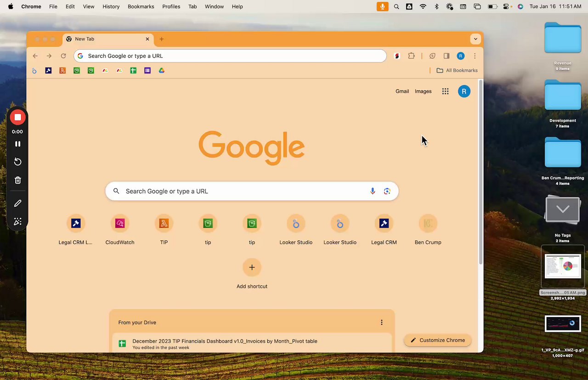The width and height of the screenshot is (588, 380).
Task: Open the Gmail link
Action: tap(402, 91)
